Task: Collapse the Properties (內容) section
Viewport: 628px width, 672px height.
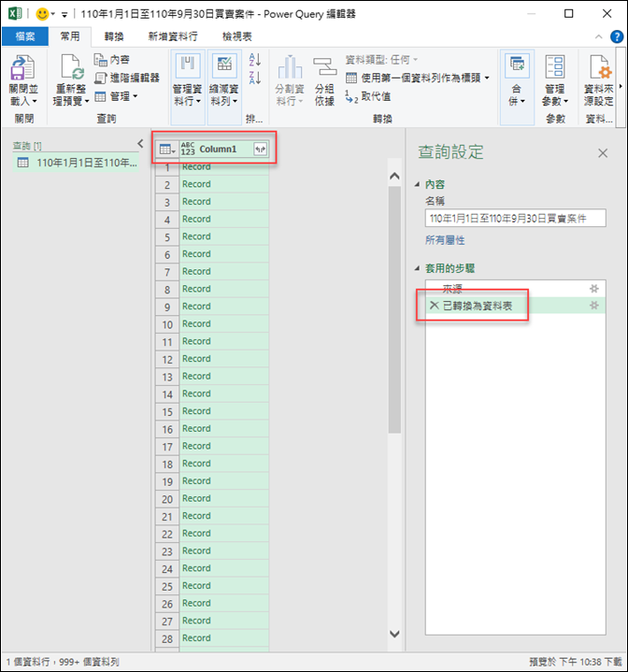Action: [x=417, y=184]
